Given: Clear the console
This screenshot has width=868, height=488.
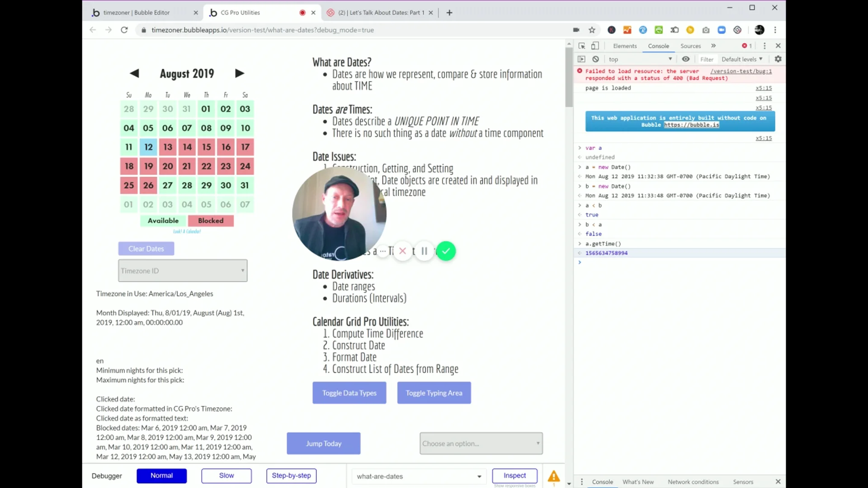Looking at the screenshot, I should click(x=596, y=59).
